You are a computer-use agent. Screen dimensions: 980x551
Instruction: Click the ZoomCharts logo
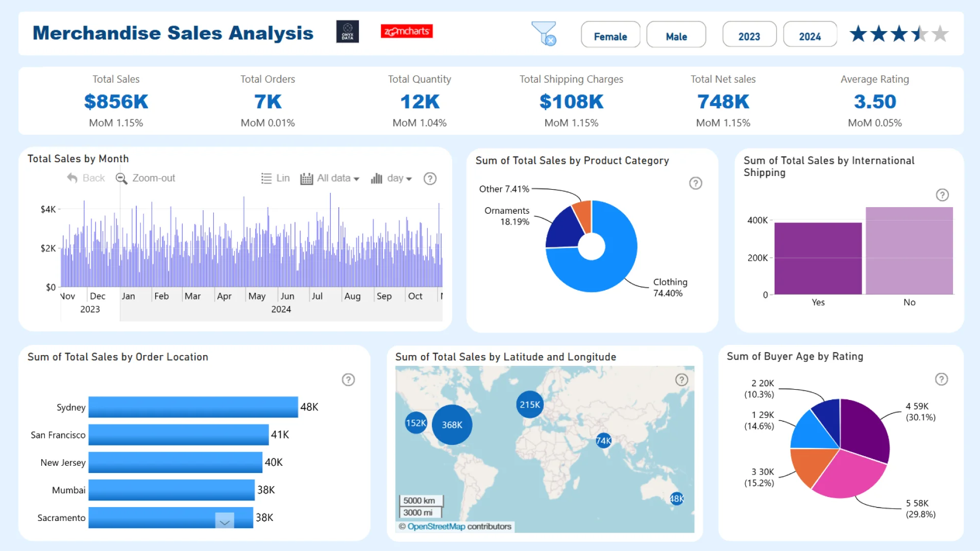[x=406, y=31]
